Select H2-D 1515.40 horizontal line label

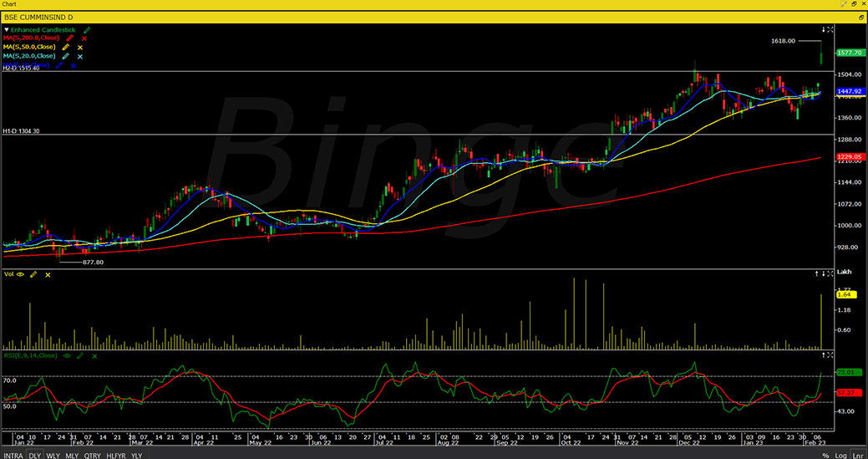22,68
